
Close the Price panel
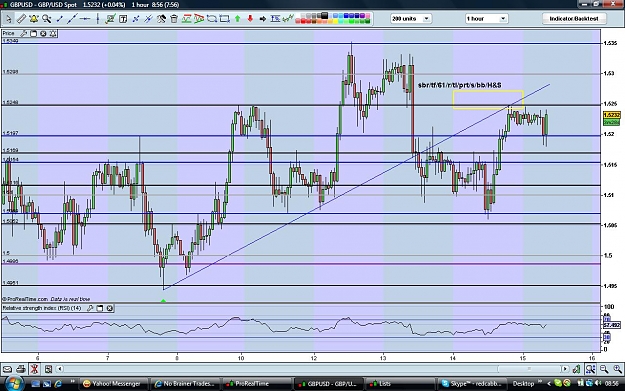tap(43, 33)
